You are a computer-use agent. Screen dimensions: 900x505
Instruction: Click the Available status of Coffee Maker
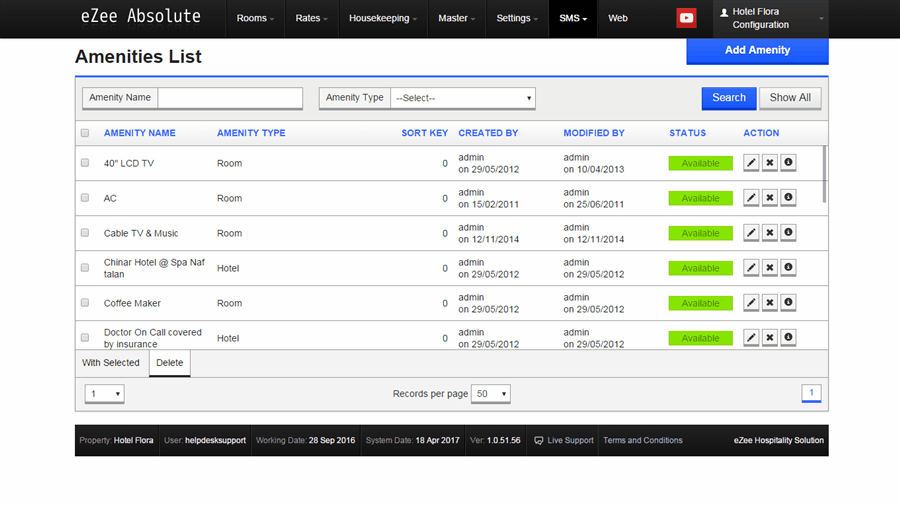point(700,303)
